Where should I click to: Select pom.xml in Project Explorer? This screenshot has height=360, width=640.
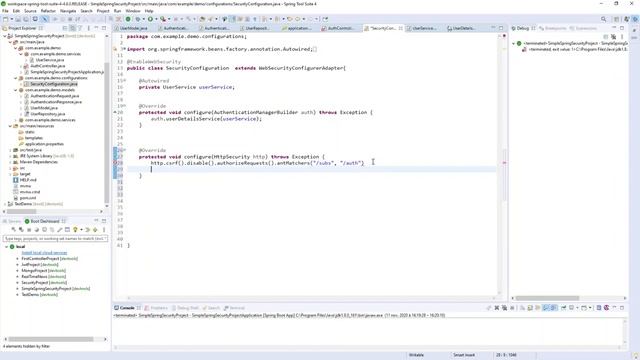tap(28, 198)
